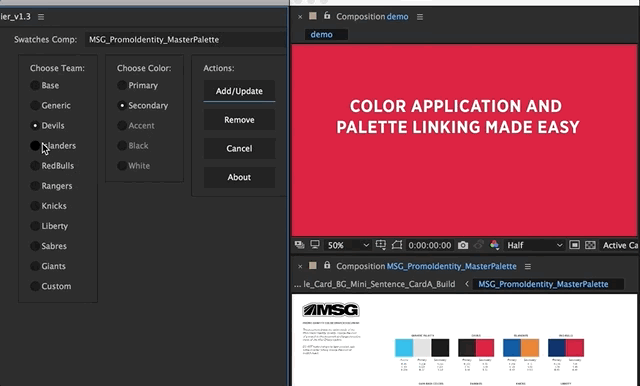The image size is (640, 386).
Task: Click the demo composition color label square
Action: pos(313,16)
